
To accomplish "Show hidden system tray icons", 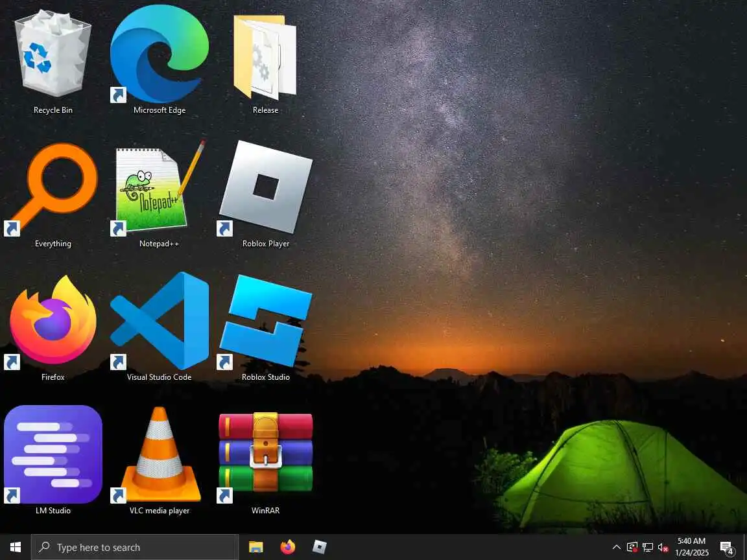I will pyautogui.click(x=616, y=547).
